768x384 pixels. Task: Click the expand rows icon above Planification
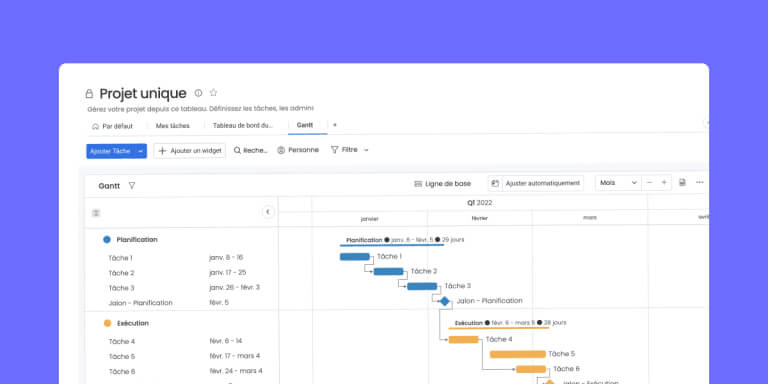tap(96, 213)
